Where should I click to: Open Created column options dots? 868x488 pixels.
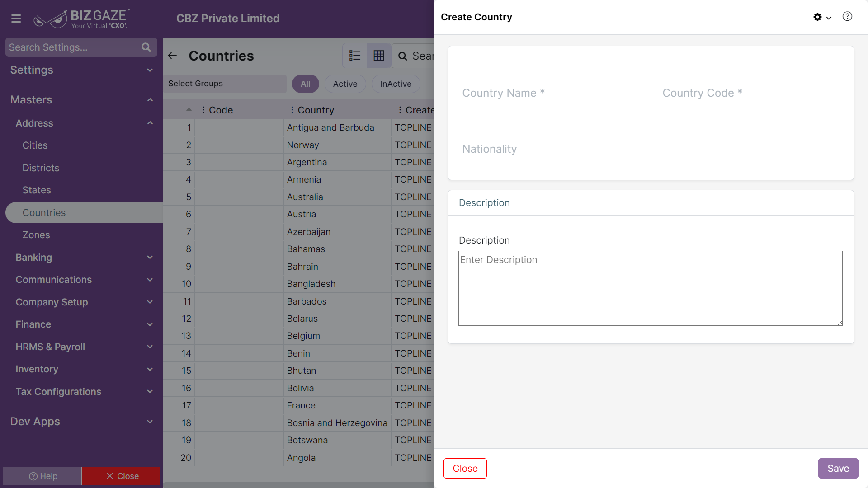click(400, 110)
